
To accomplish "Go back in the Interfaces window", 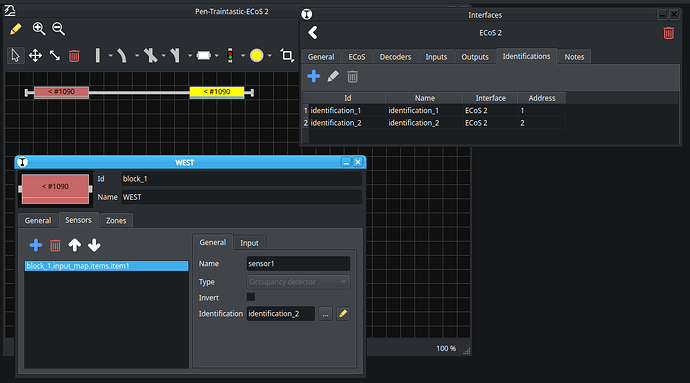I will coord(313,33).
